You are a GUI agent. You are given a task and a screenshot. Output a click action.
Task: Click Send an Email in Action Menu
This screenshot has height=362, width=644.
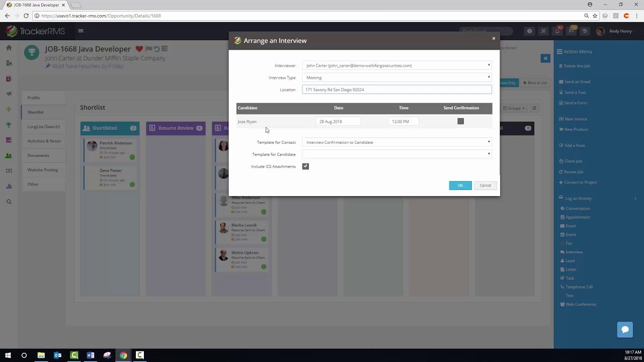coord(577,81)
